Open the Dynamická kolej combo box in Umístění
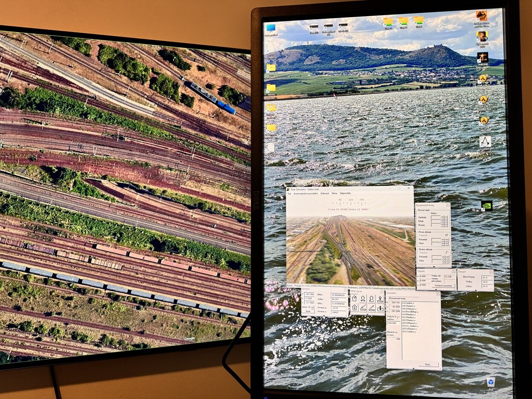 404,298
